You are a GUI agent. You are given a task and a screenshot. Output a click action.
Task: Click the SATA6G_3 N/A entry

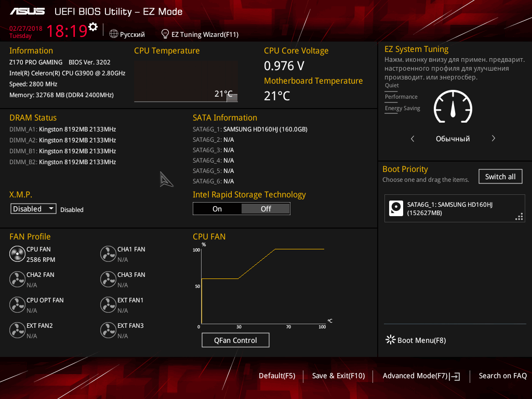214,150
